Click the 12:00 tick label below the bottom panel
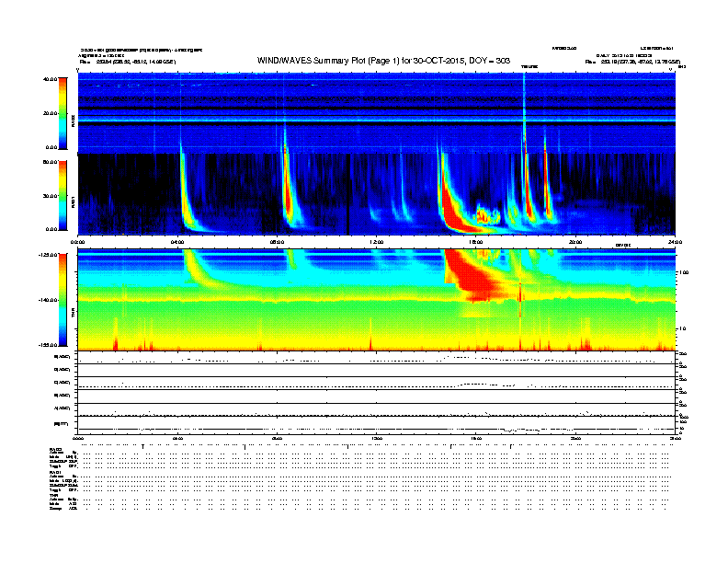This screenshot has width=728, height=563. [377, 438]
